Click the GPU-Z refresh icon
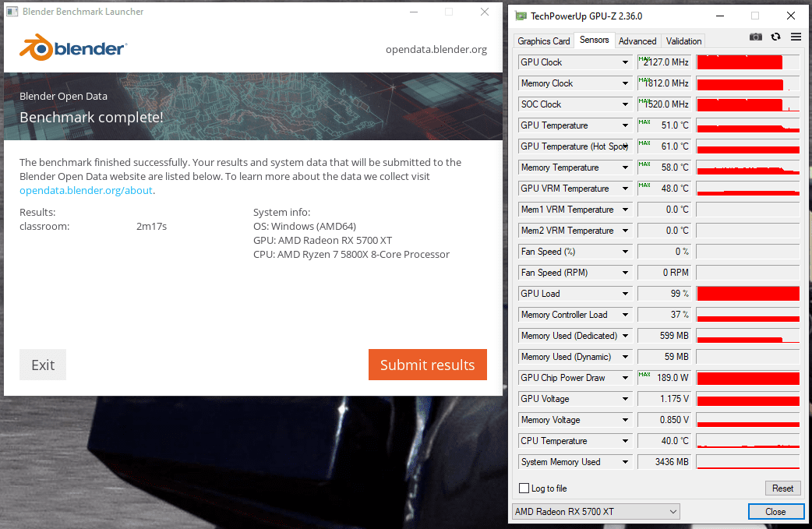Image resolution: width=812 pixels, height=529 pixels. (x=775, y=37)
